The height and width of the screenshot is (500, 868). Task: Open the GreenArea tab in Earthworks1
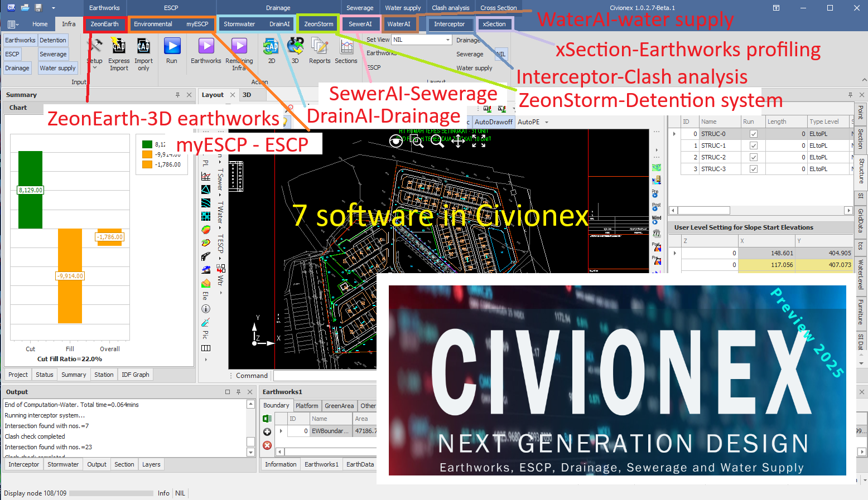pyautogui.click(x=339, y=406)
